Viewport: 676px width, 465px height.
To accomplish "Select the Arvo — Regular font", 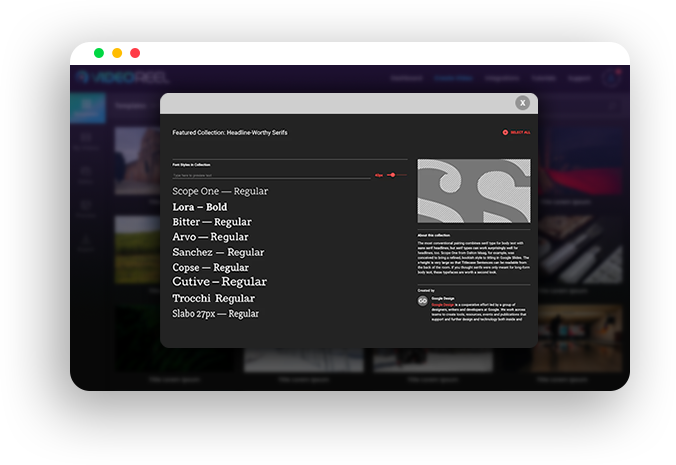I will pos(210,237).
